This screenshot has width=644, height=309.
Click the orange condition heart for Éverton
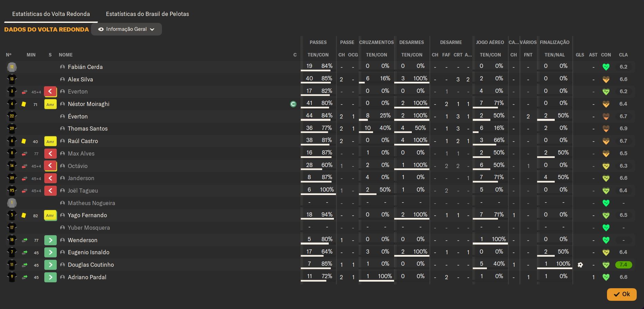pos(606,116)
